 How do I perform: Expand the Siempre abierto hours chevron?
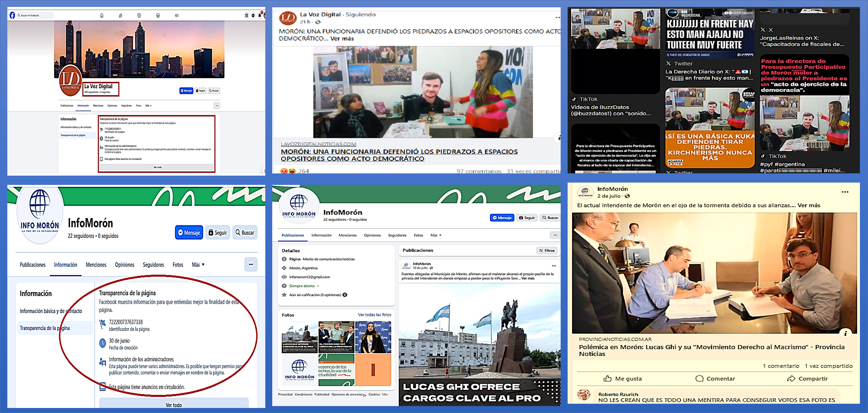coord(318,286)
